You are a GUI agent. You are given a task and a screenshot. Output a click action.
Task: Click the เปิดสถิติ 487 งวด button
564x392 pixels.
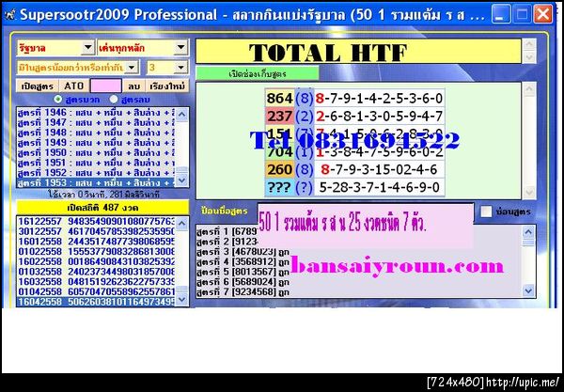click(x=102, y=208)
